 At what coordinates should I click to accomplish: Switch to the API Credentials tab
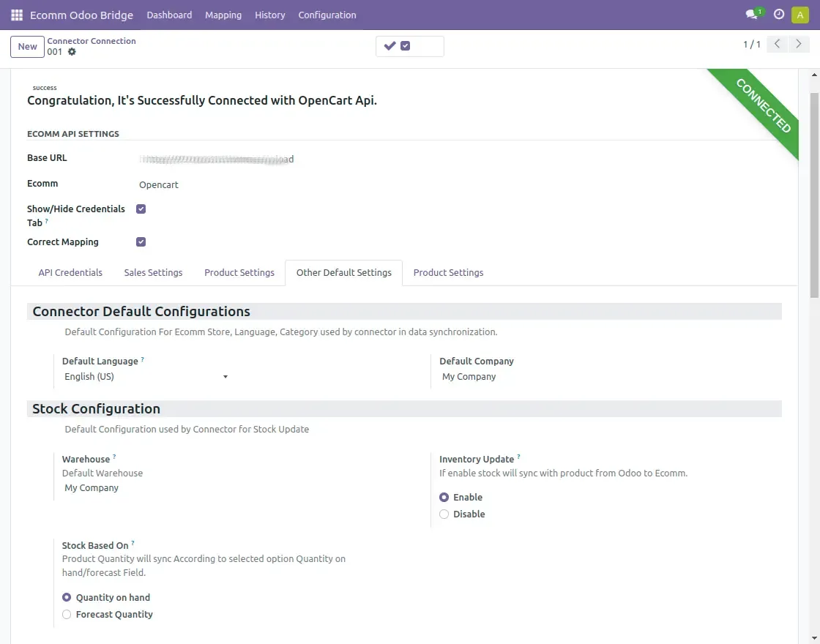pyautogui.click(x=70, y=273)
